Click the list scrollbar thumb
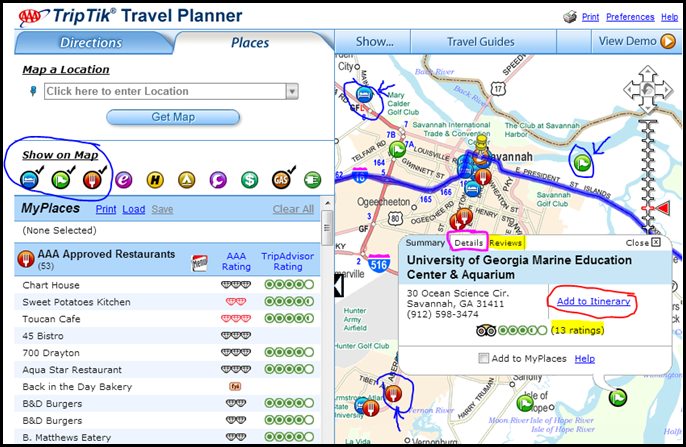 [x=327, y=228]
